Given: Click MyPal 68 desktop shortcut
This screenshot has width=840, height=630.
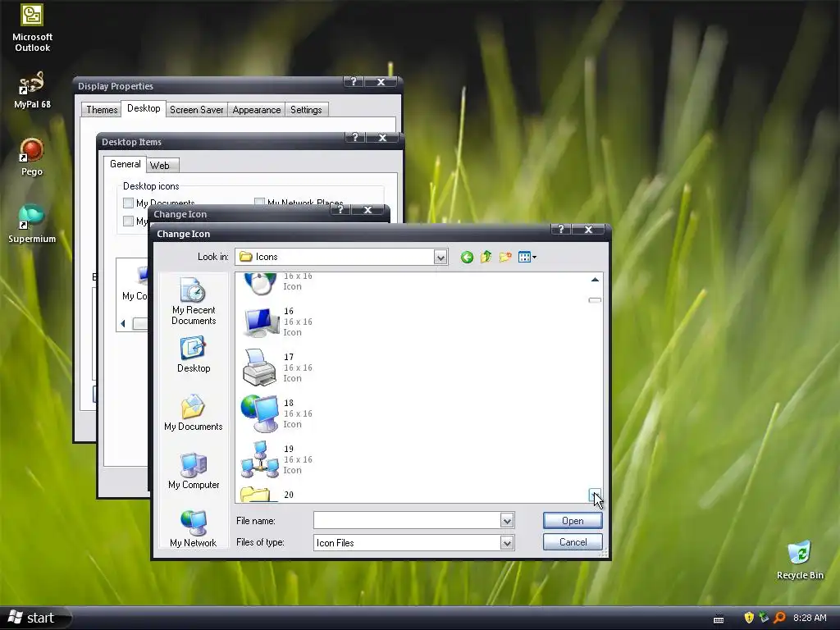Looking at the screenshot, I should click(x=32, y=90).
